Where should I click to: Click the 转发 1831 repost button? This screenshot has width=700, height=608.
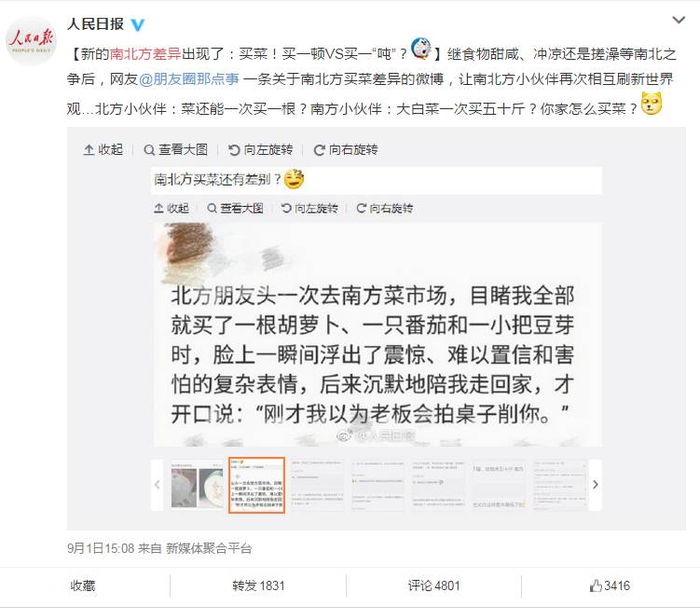(x=258, y=586)
